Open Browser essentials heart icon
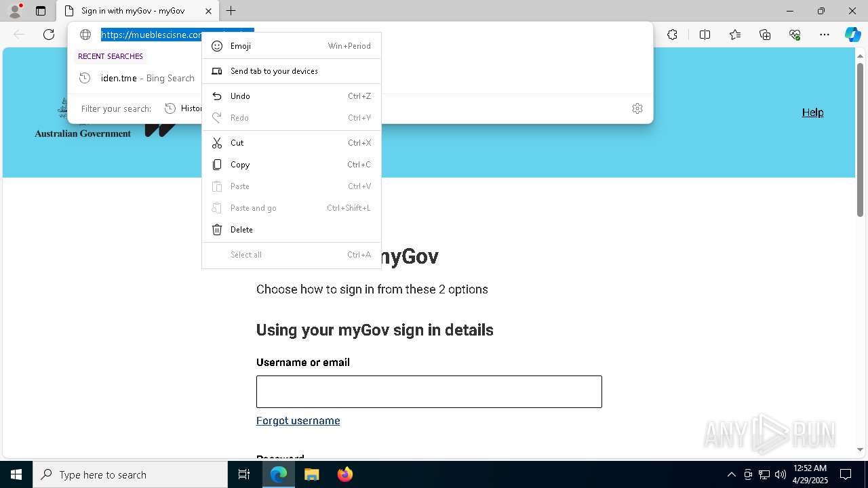 tap(795, 35)
